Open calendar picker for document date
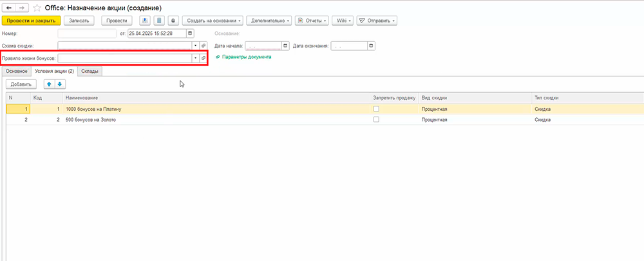This screenshot has width=644, height=261. point(190,33)
